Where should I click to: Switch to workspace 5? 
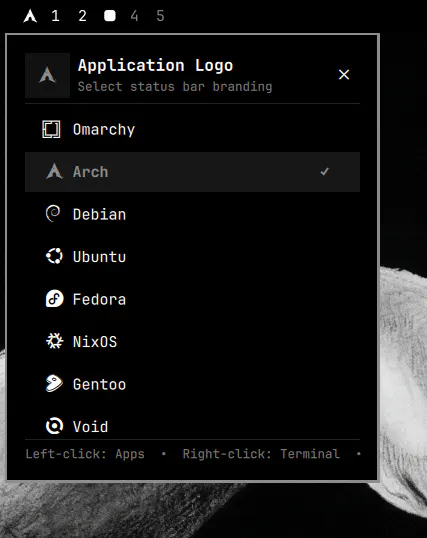click(x=160, y=16)
